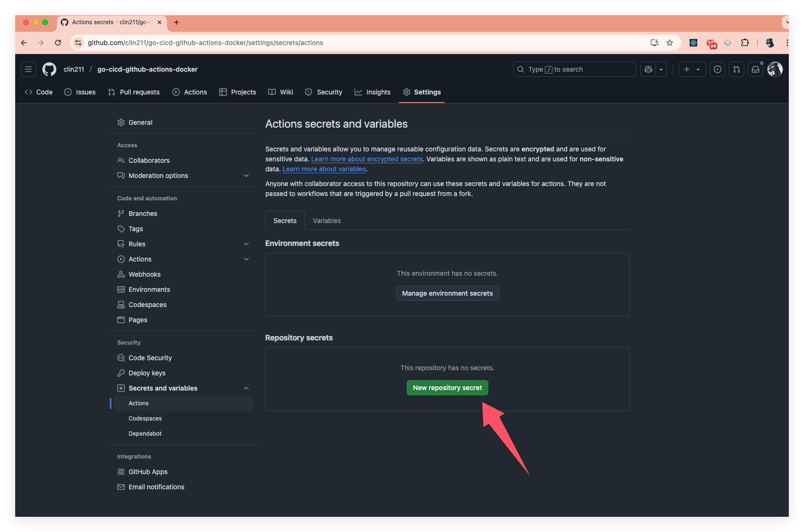Collapse the Secrets and variables section

(246, 388)
